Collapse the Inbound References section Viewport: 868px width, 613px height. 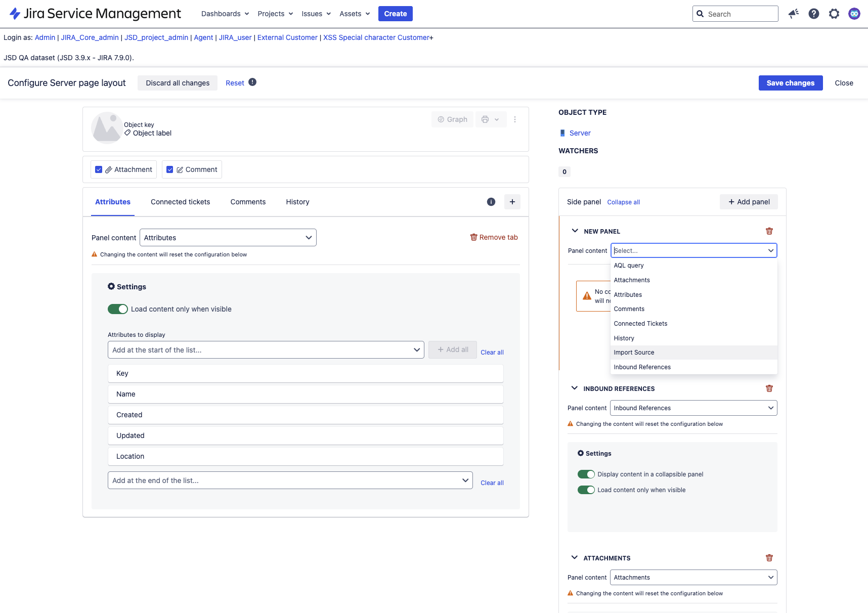(575, 388)
